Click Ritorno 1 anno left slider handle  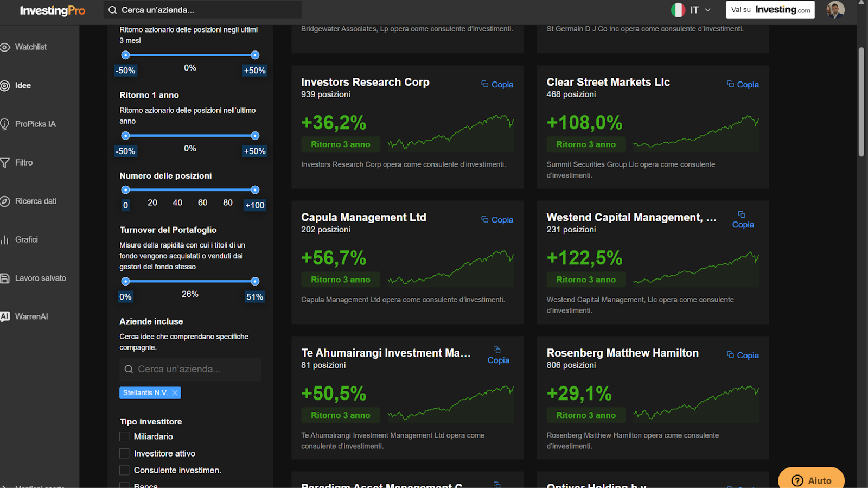pyautogui.click(x=125, y=136)
